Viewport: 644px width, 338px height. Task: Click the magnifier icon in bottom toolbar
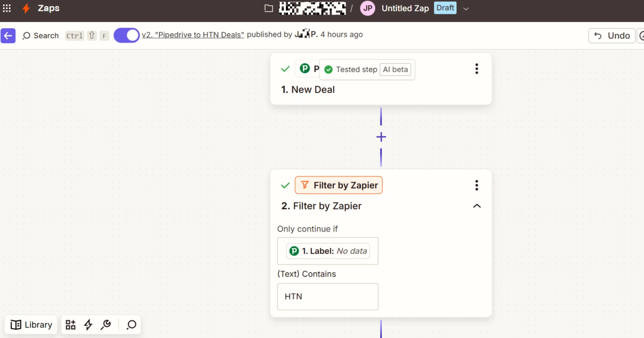(x=131, y=325)
